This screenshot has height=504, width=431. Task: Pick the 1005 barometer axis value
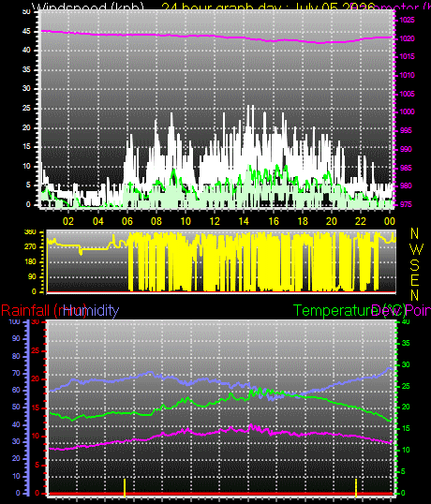[x=407, y=94]
